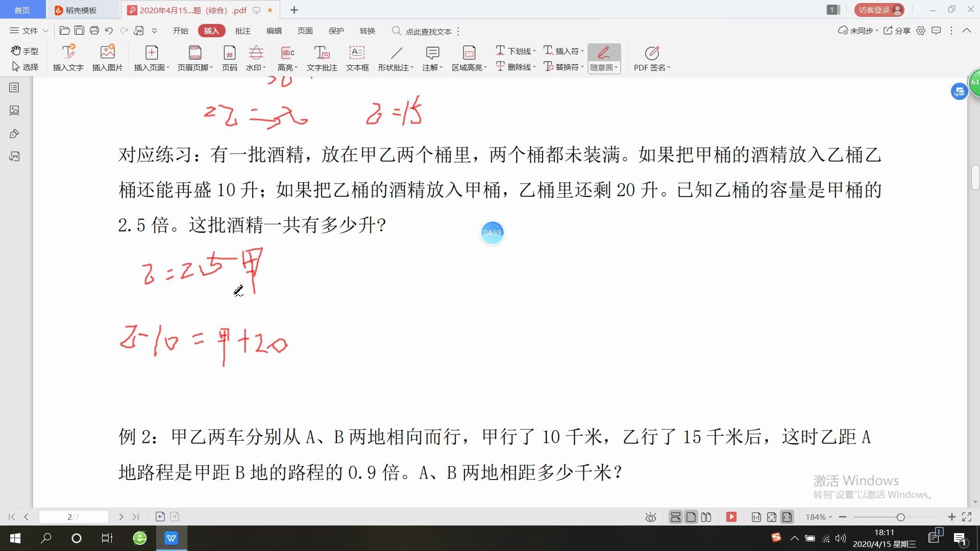Select the Hand tool
This screenshot has width=980, height=551.
tap(24, 51)
